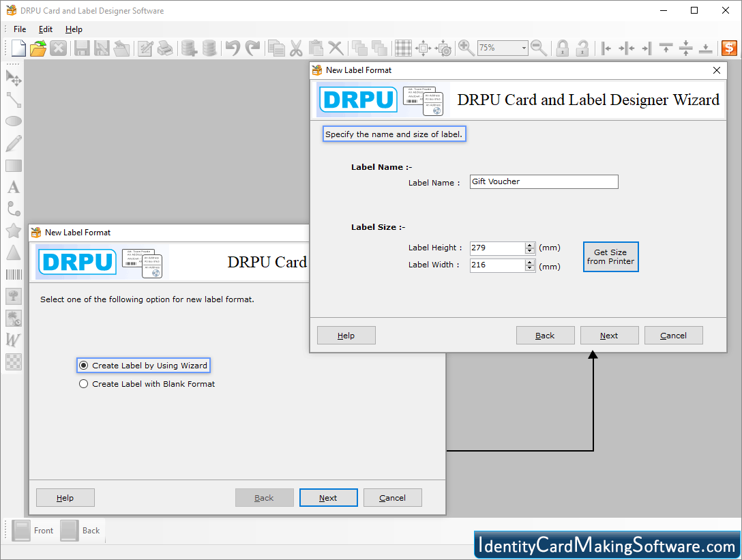Open the zoom percentage dropdown showing 75%
The width and height of the screenshot is (742, 560).
(x=524, y=48)
